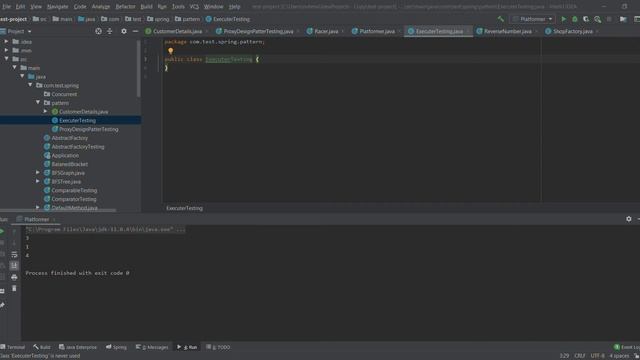Collapse the pattern package
The height and width of the screenshot is (360, 640).
point(38,103)
